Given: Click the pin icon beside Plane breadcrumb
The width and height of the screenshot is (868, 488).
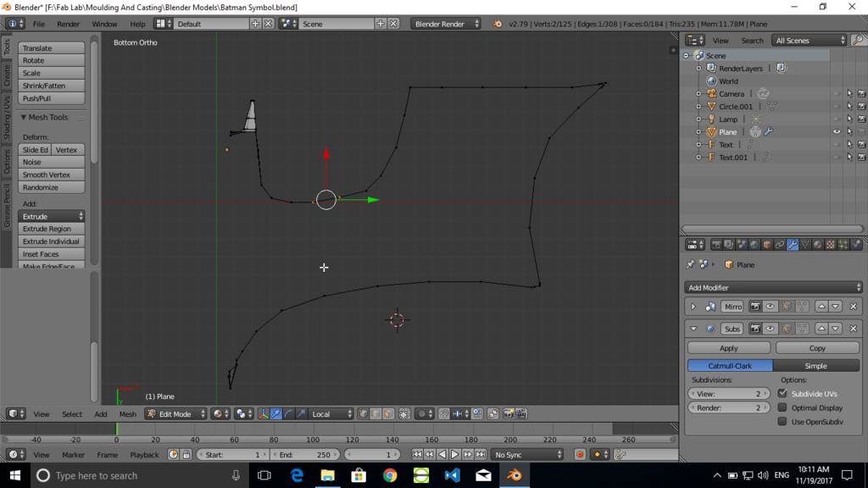Looking at the screenshot, I should coord(690,264).
